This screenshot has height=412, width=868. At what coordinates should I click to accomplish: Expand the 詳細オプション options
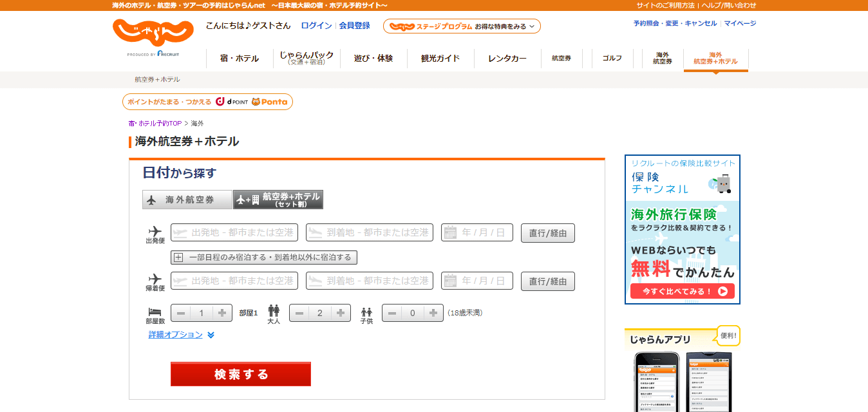click(176, 334)
